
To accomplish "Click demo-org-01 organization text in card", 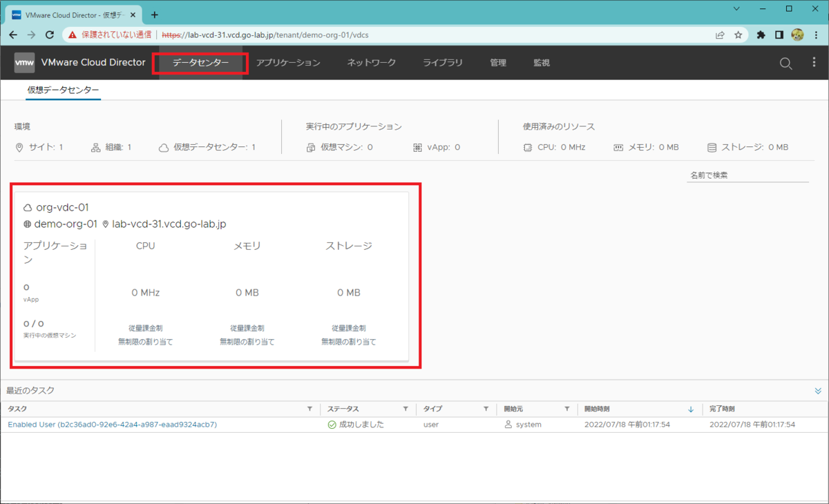I will [66, 224].
